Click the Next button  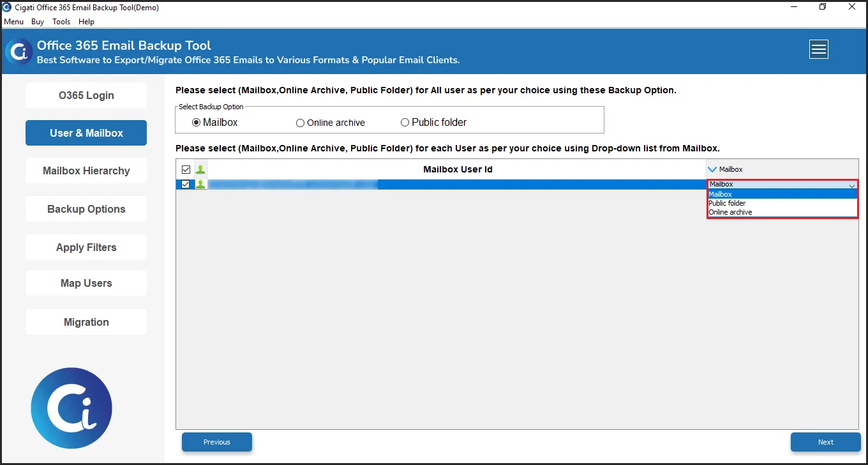pyautogui.click(x=826, y=442)
